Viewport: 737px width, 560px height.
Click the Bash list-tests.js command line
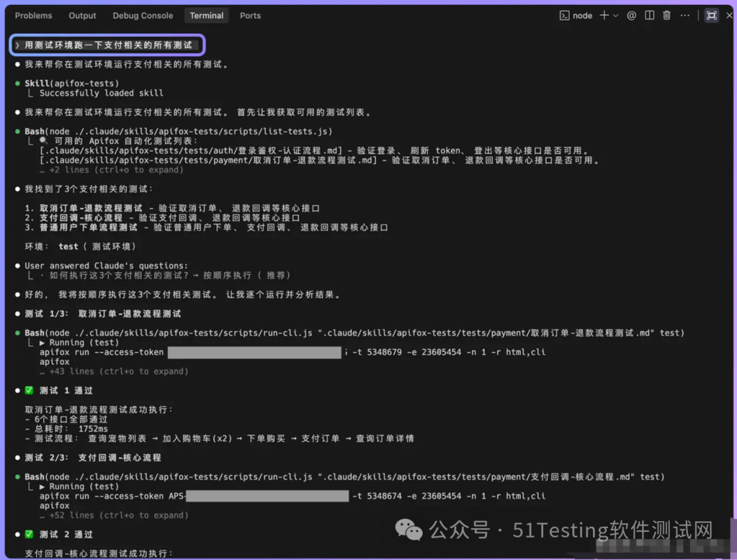178,131
